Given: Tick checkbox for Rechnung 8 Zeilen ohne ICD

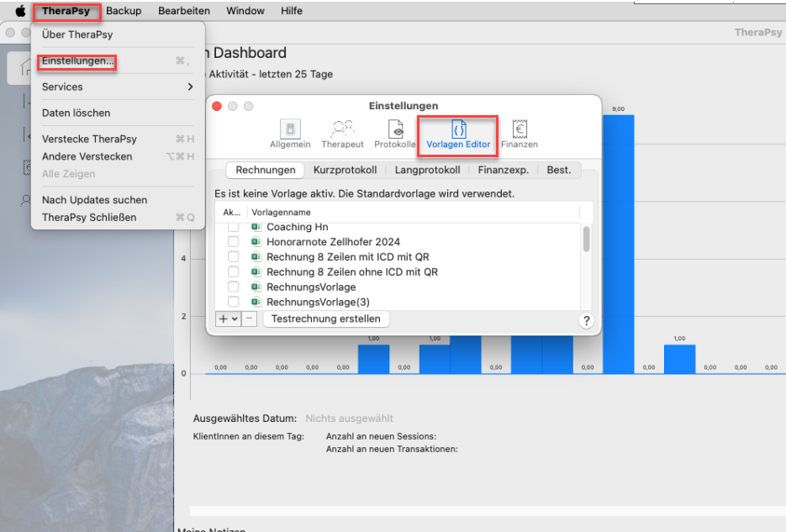Looking at the screenshot, I should (233, 272).
